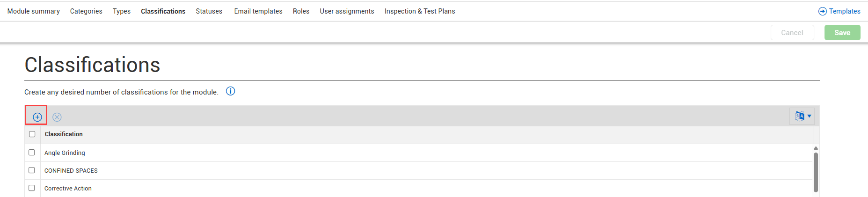Tick the Corrective Action checkbox
Screen dimensions: 868x197
point(32,188)
